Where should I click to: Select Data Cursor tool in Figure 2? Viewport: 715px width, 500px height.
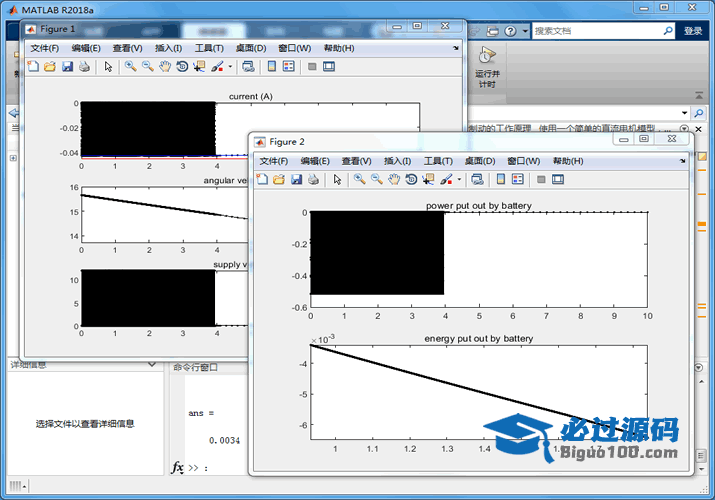click(428, 179)
